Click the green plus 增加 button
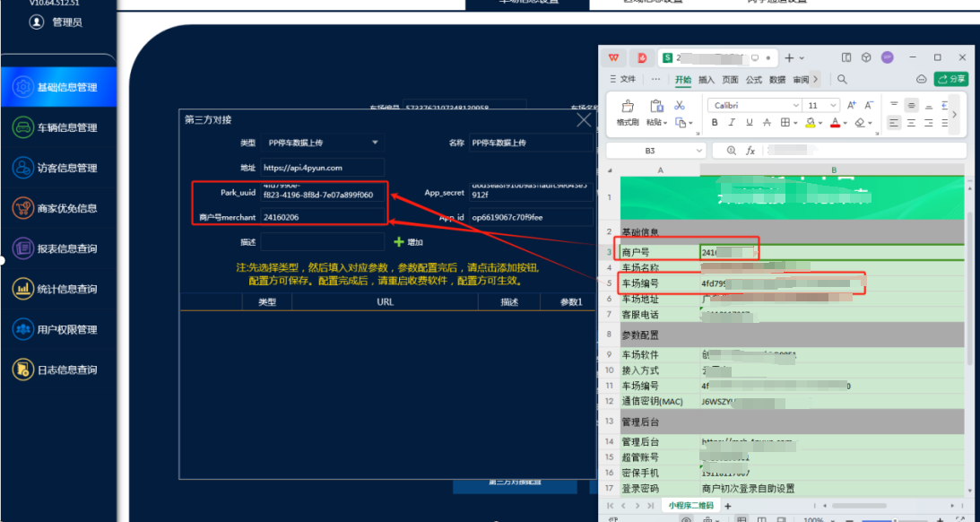 pos(408,241)
